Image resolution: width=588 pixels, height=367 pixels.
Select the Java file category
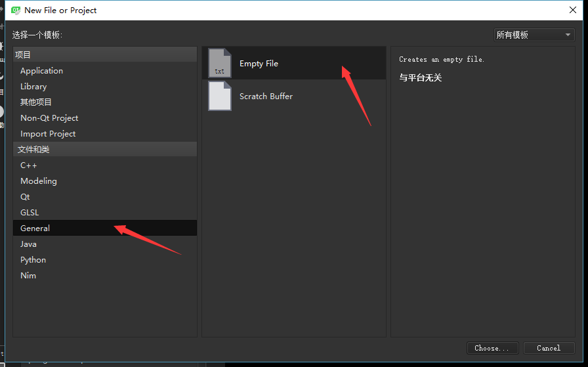[105, 244]
